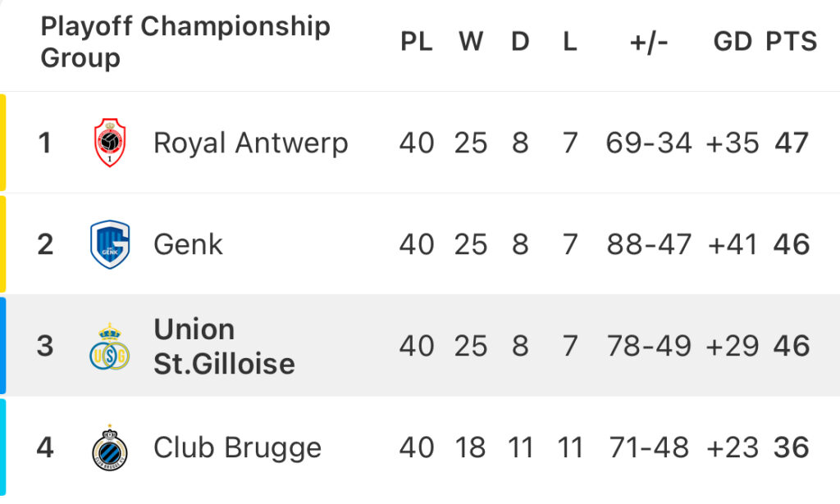Click the PL column header

point(417,42)
